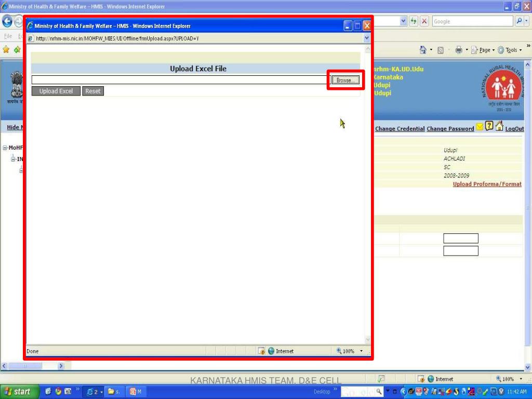
Task: Click the taskbar search magnifier icon
Action: coord(379,392)
